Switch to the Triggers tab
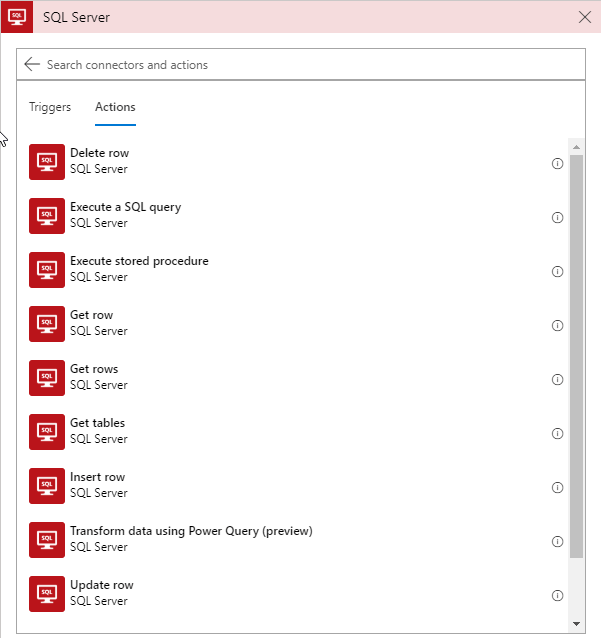 tap(50, 107)
